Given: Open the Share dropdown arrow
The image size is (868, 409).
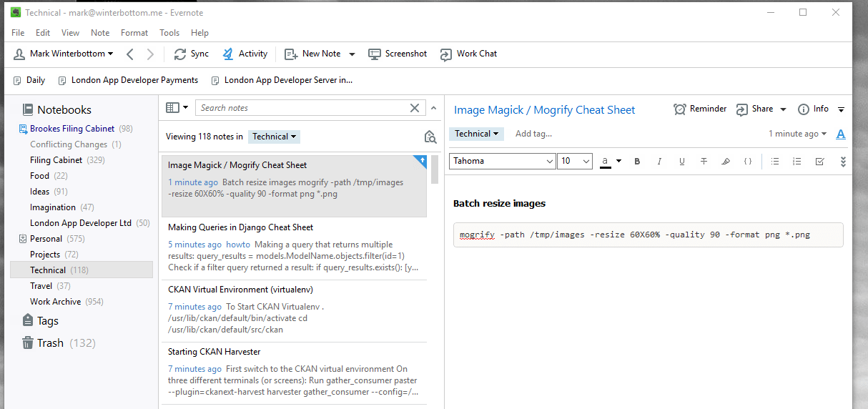Looking at the screenshot, I should point(783,109).
